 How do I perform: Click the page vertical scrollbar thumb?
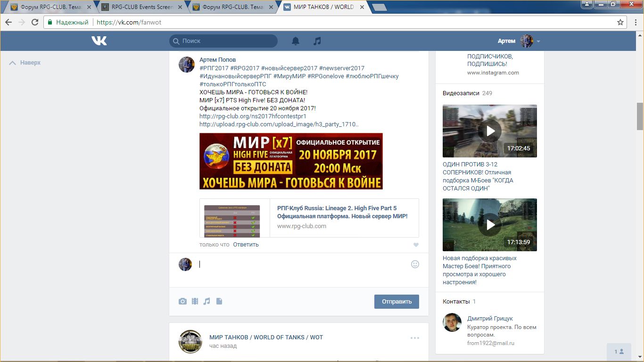click(640, 116)
